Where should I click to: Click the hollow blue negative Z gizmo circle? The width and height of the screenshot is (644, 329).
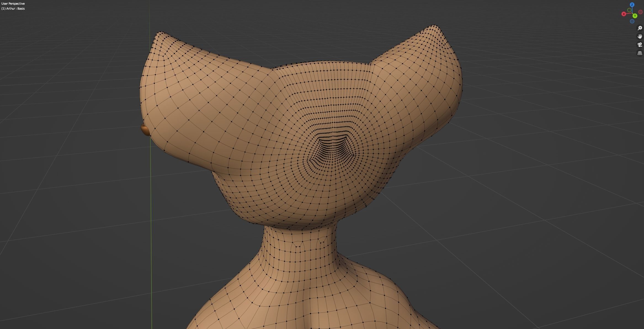pyautogui.click(x=632, y=21)
